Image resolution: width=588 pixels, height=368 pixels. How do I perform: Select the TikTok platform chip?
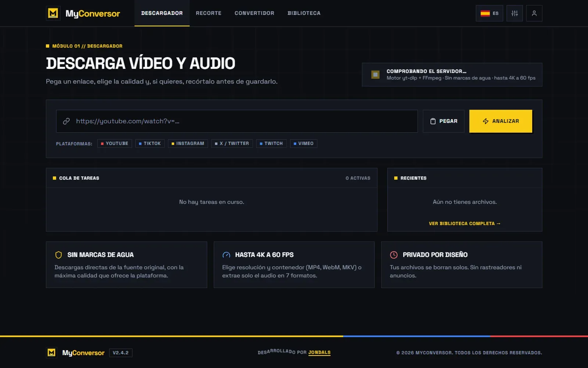(x=150, y=144)
